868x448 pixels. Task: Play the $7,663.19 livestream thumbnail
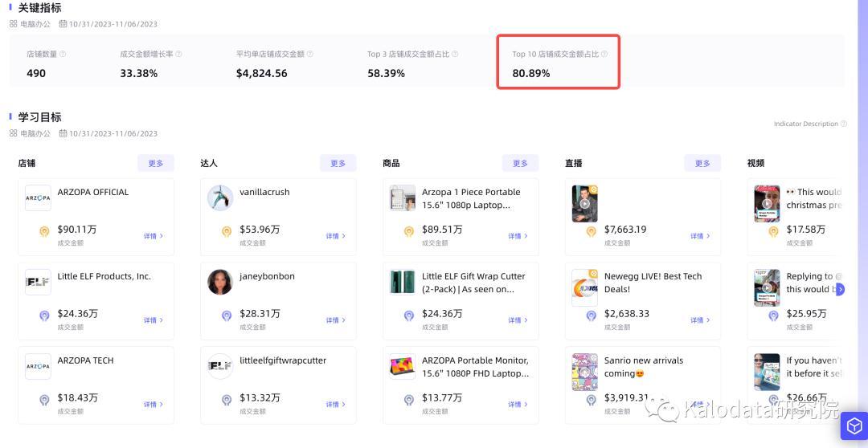coord(584,204)
